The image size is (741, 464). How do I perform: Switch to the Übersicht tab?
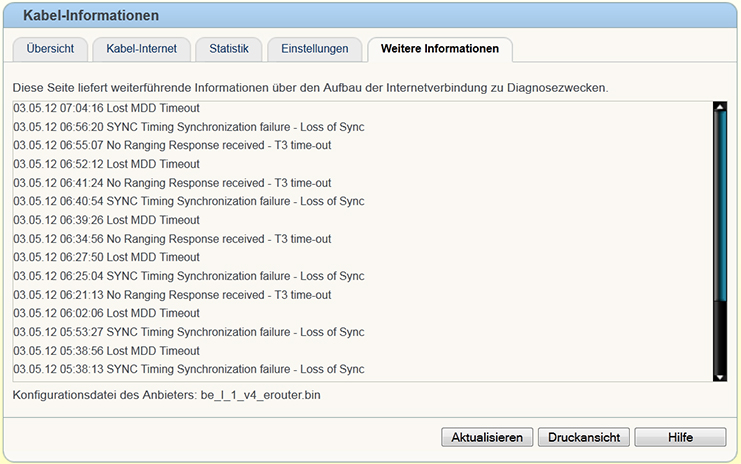48,49
